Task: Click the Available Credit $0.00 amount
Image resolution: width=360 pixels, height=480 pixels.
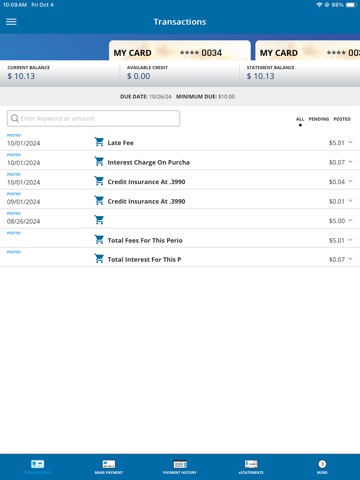Action: click(x=138, y=76)
